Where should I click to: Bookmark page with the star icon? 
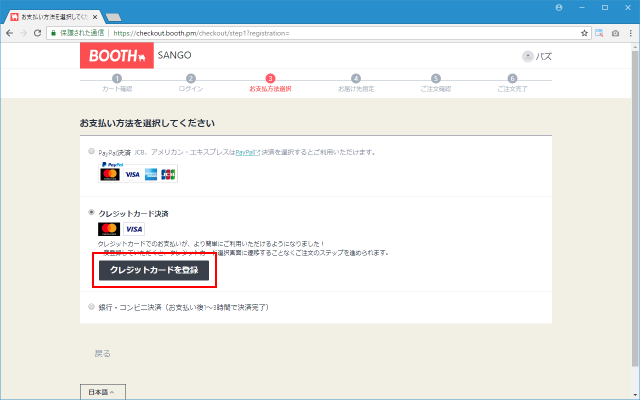pyautogui.click(x=584, y=33)
